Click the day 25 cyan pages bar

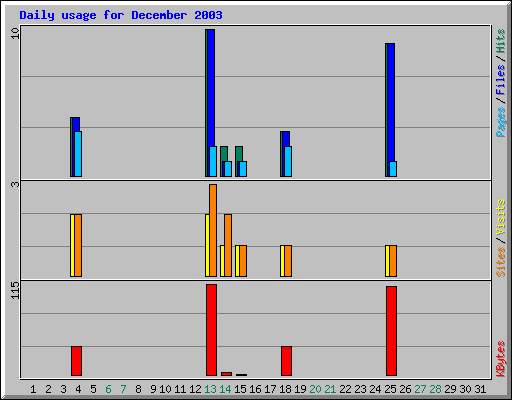click(393, 169)
